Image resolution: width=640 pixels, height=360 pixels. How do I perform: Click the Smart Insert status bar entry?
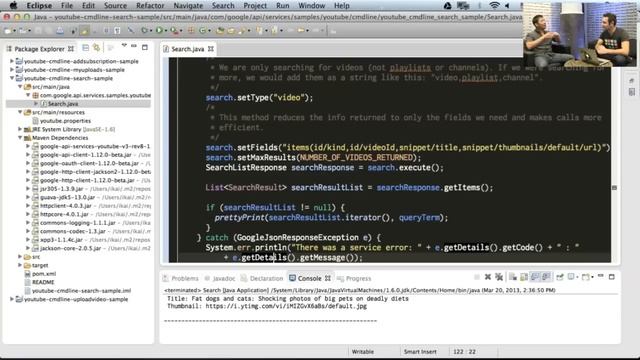(420, 351)
